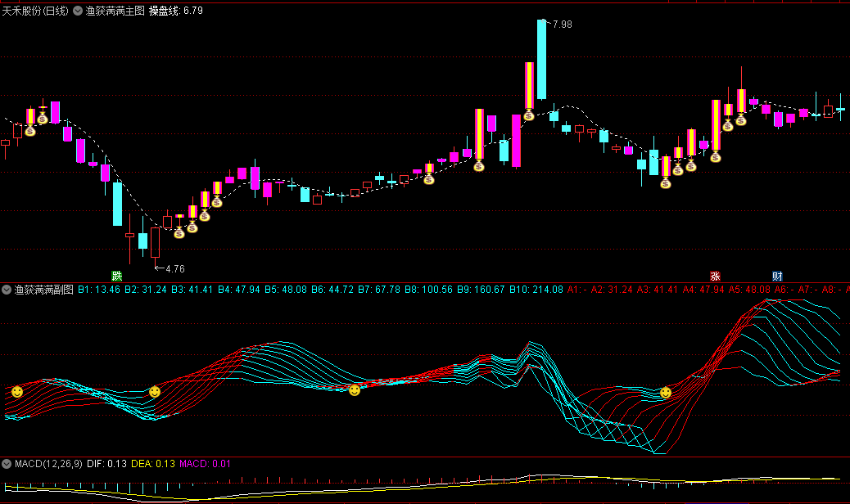Click the DIF: 0.13 readout
The width and height of the screenshot is (850, 504).
[106, 464]
